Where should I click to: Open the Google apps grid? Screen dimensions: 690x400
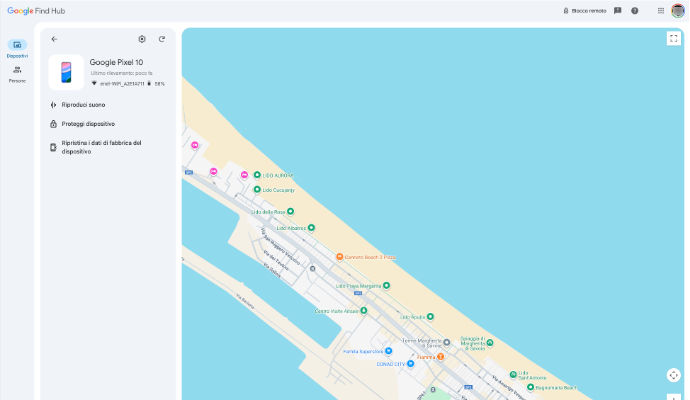pyautogui.click(x=661, y=11)
